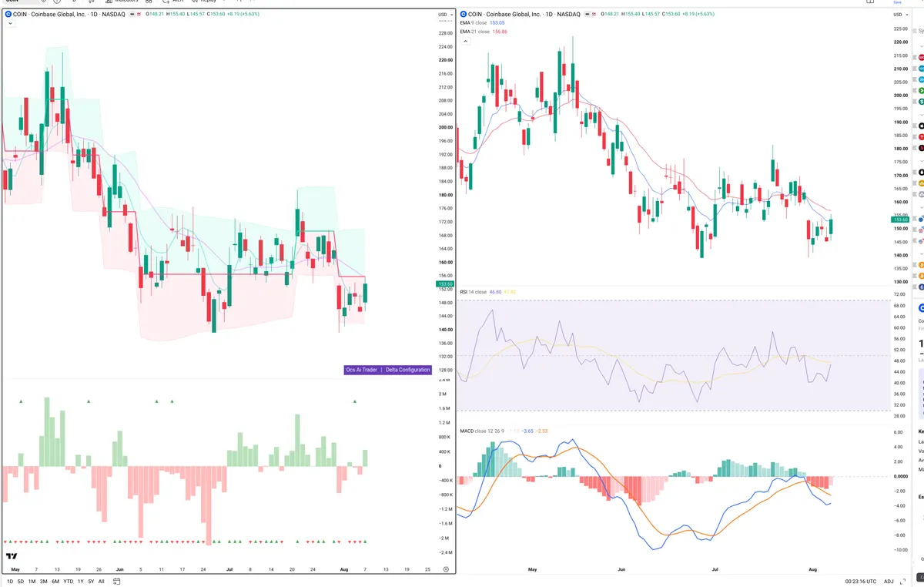
Task: Click the Indicators toolbar item at top
Action: coord(122,2)
